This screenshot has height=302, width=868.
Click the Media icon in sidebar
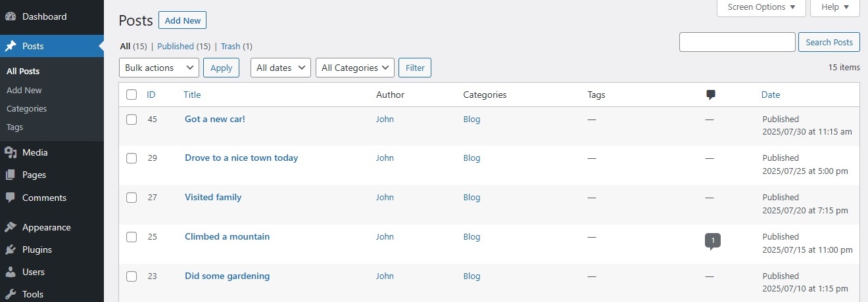(11, 152)
